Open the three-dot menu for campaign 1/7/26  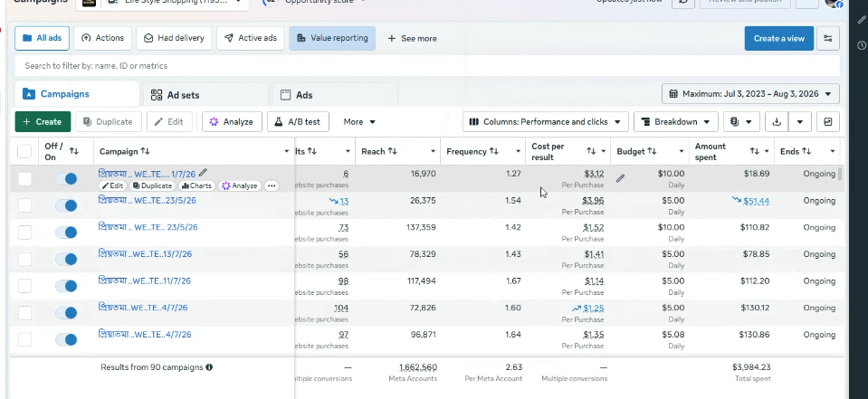click(272, 186)
